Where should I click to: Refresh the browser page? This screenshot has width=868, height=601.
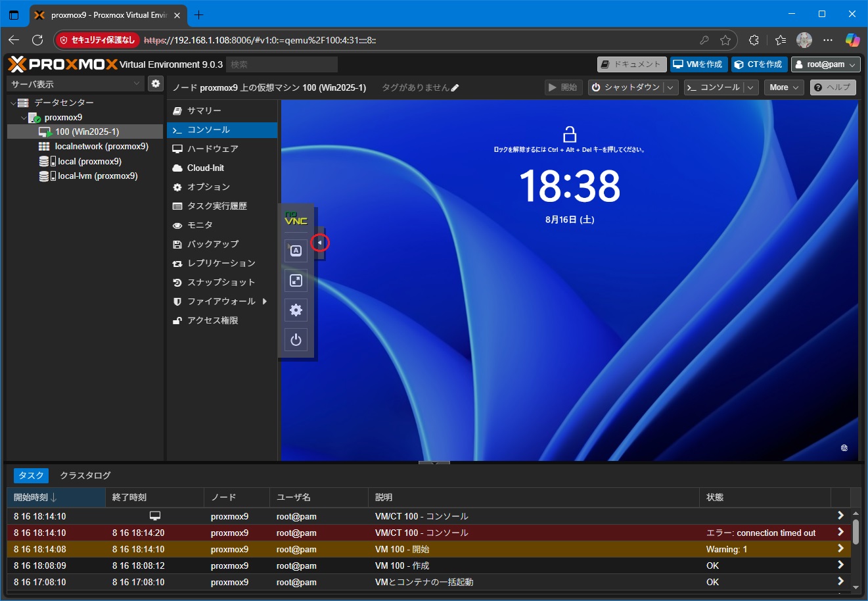coord(37,40)
